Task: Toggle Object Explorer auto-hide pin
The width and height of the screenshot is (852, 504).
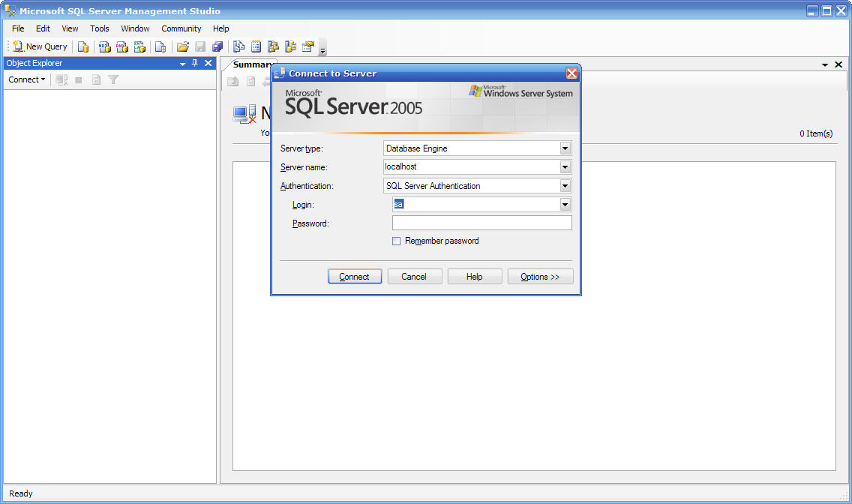Action: 194,63
